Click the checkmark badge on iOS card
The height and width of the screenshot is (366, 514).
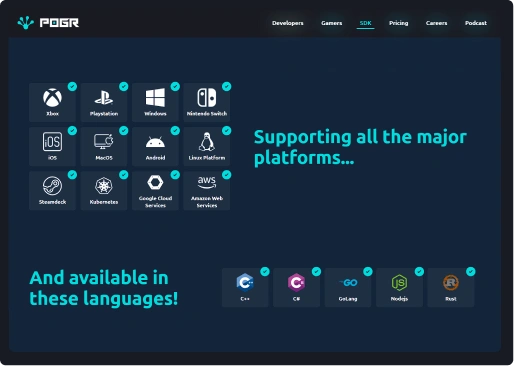(x=72, y=131)
